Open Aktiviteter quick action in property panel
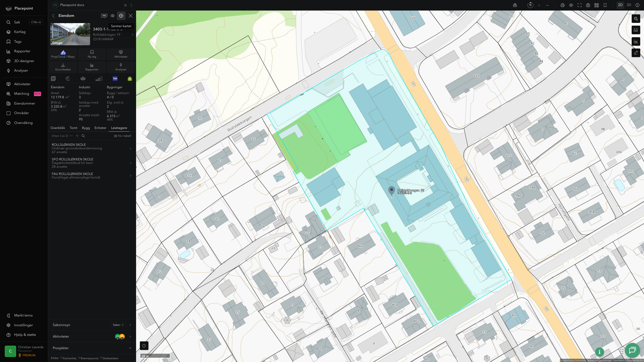Image resolution: width=644 pixels, height=362 pixels. click(121, 54)
